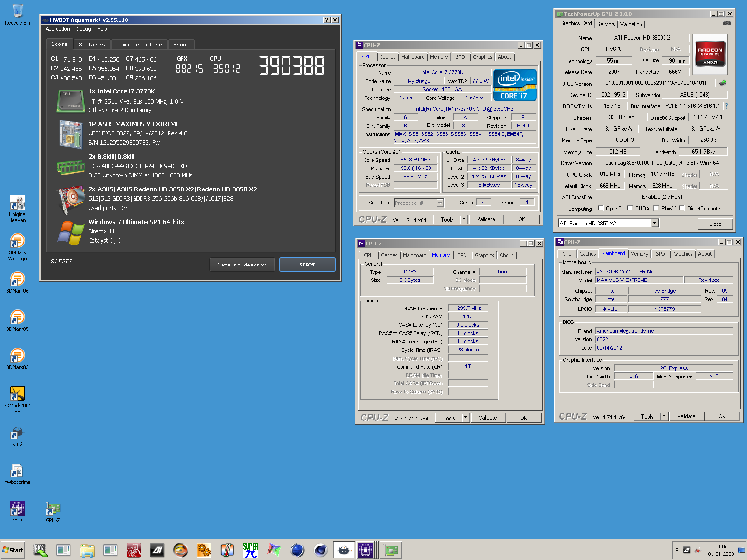Open the Cinema 4D sphere taskbar icon
This screenshot has height=560, width=747.
click(320, 550)
